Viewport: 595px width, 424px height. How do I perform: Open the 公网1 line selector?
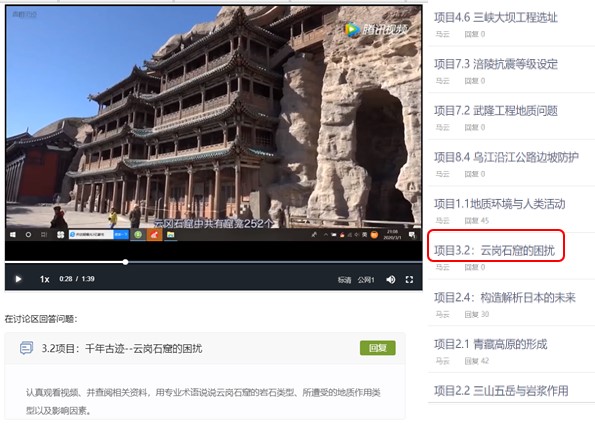pyautogui.click(x=366, y=280)
